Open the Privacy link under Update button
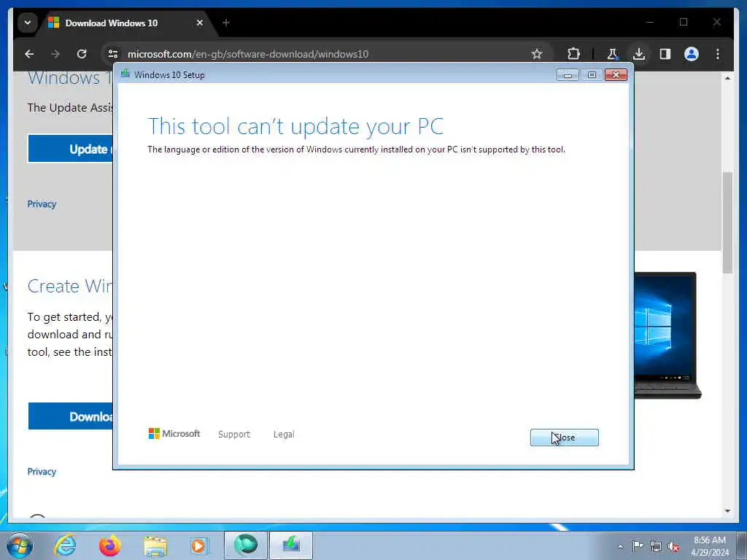Viewport: 747px width, 560px height. [42, 204]
